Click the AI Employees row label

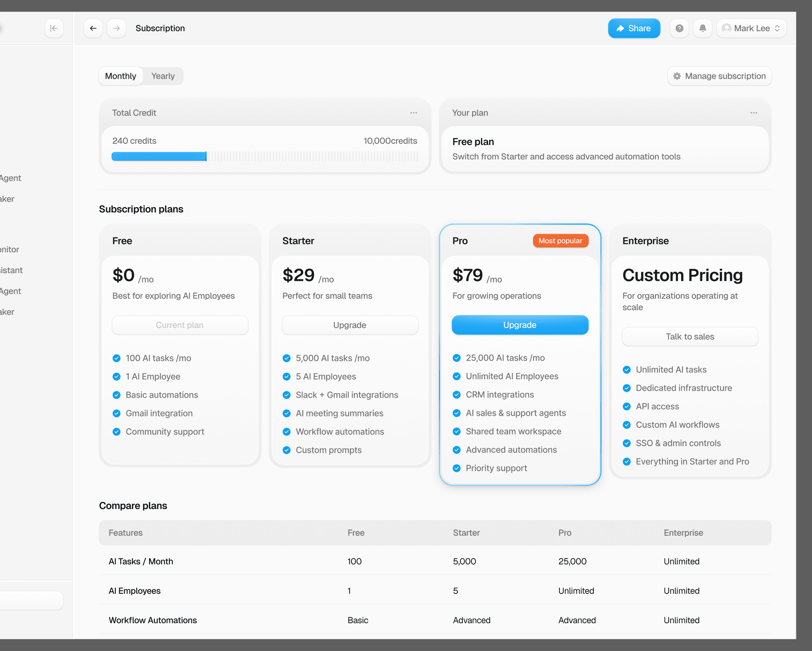coord(134,591)
